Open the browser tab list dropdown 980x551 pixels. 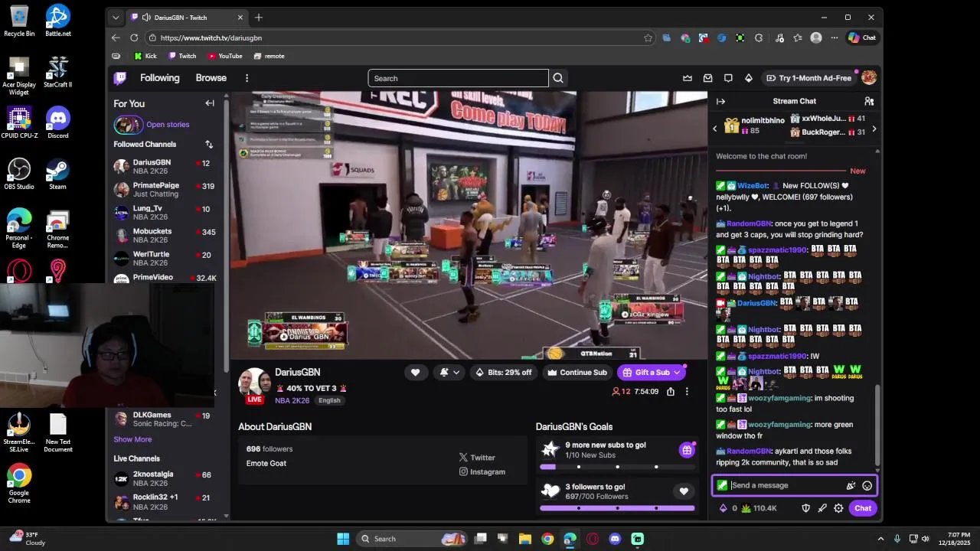pos(116,17)
